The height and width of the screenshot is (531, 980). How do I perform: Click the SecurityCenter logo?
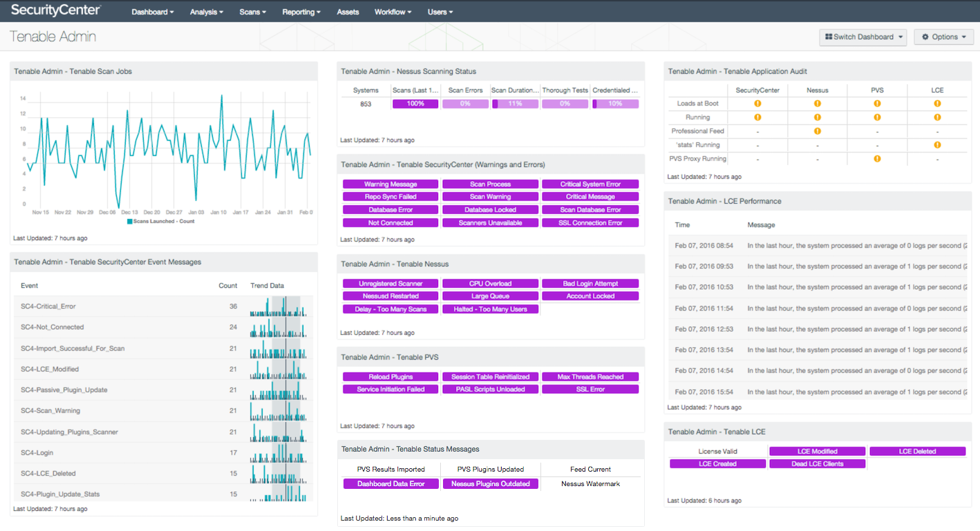tap(56, 10)
